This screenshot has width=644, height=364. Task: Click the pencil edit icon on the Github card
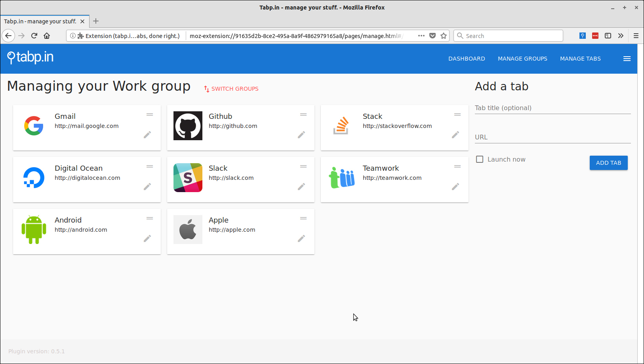point(301,135)
